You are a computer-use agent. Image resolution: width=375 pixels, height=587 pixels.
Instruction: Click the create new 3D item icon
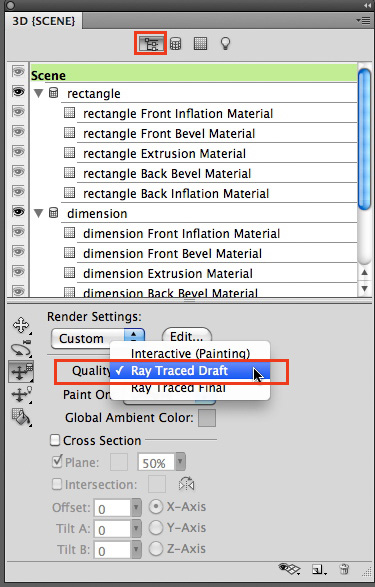[x=318, y=570]
